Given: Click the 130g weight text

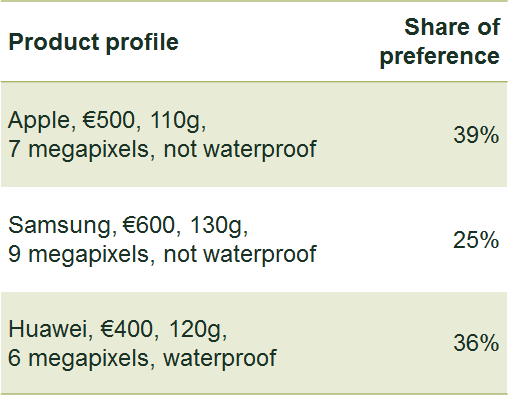Looking at the screenshot, I should 216,227.
